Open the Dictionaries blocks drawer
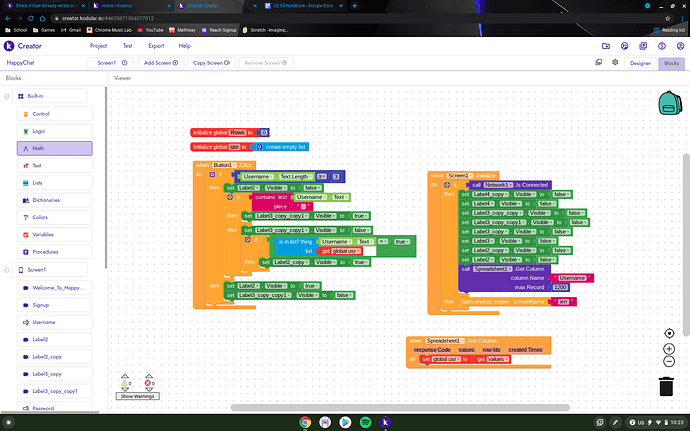Viewport: 690px width, 431px height. [x=55, y=200]
